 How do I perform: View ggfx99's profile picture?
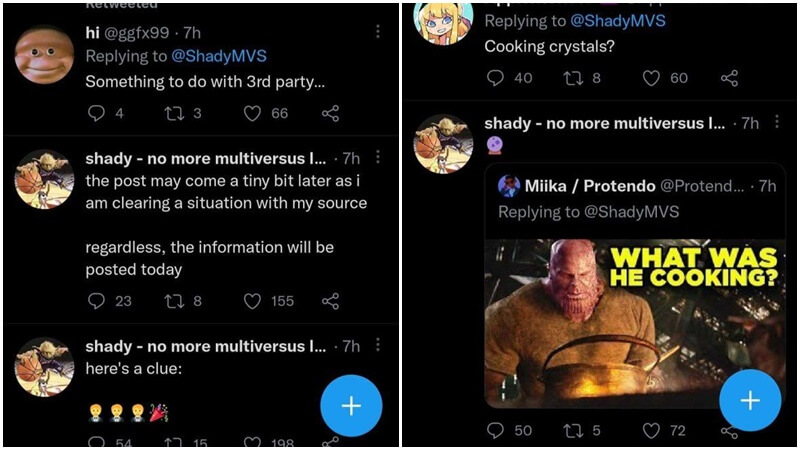click(x=44, y=54)
